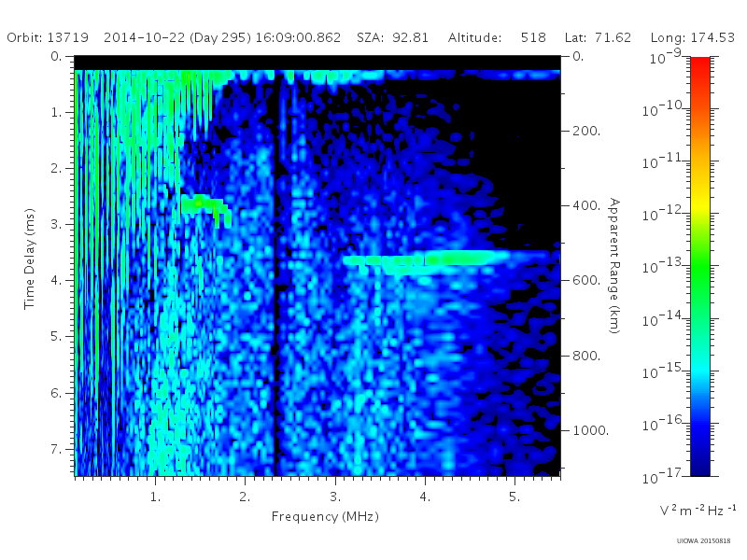Click the frequency axis tick label '1.'

[x=155, y=497]
